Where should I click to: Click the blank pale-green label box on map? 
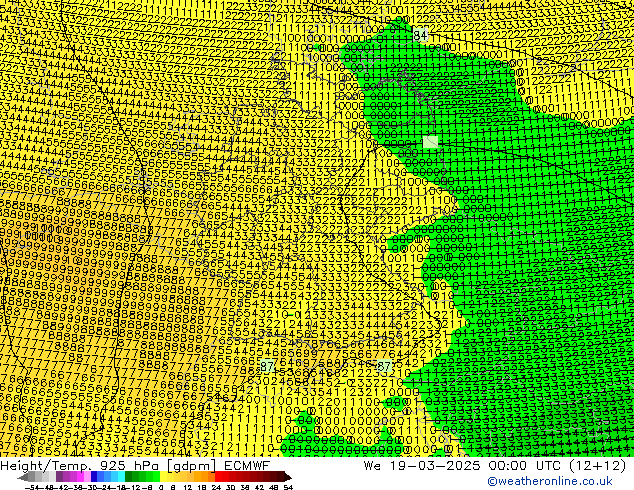point(430,142)
